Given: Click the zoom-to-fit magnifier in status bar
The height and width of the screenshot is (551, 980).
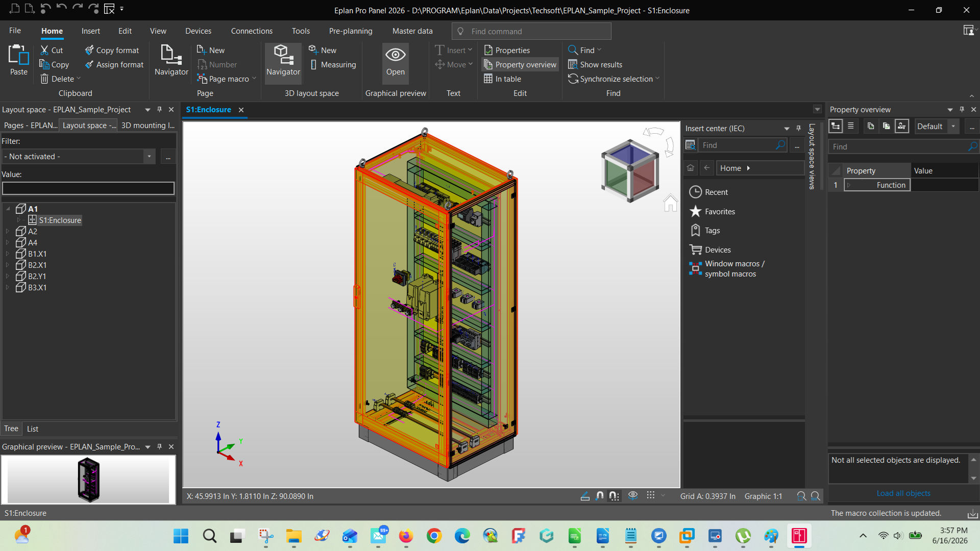Looking at the screenshot, I should [815, 496].
